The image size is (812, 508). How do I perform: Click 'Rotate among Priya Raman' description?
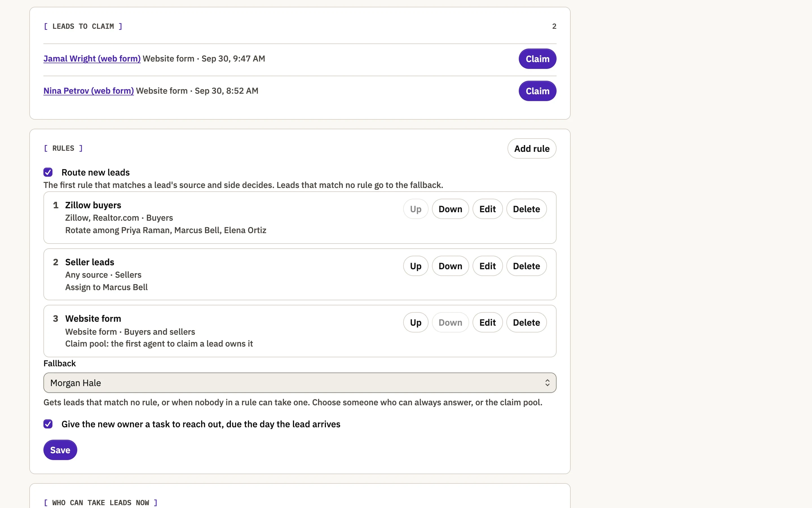coord(166,230)
